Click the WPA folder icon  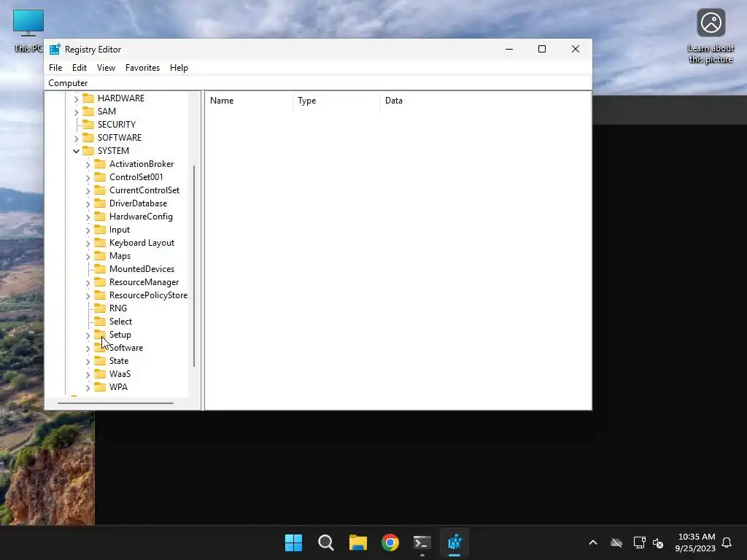tap(99, 386)
